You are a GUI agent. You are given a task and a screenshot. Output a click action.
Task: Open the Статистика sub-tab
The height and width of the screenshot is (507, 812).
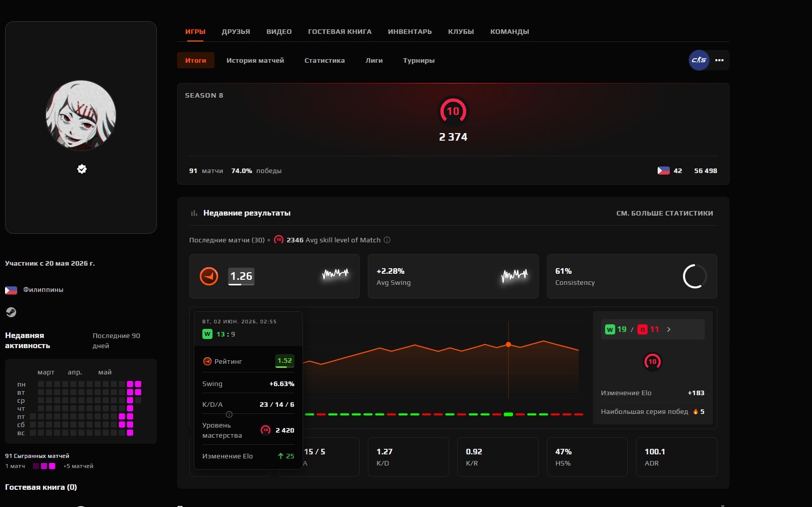[325, 60]
